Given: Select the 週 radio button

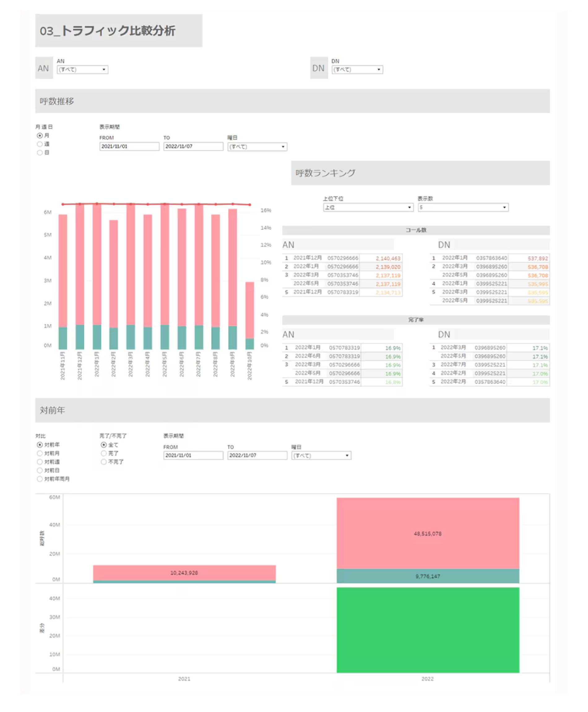Looking at the screenshot, I should [40, 144].
